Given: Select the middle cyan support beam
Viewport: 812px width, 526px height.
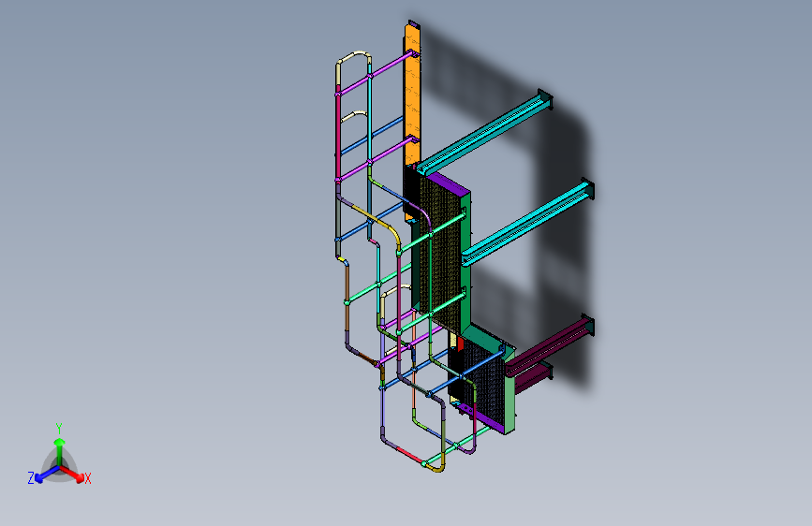Looking at the screenshot, I should pyautogui.click(x=527, y=222).
